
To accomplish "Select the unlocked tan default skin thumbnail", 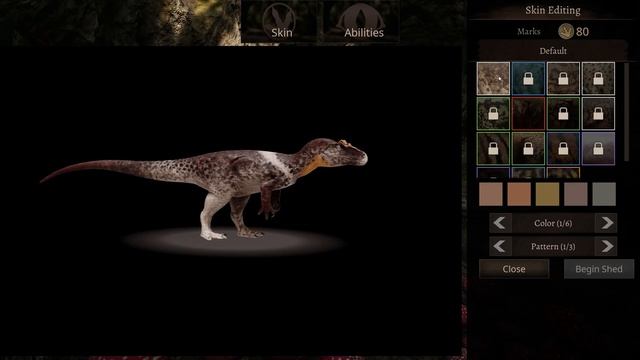I will point(493,78).
